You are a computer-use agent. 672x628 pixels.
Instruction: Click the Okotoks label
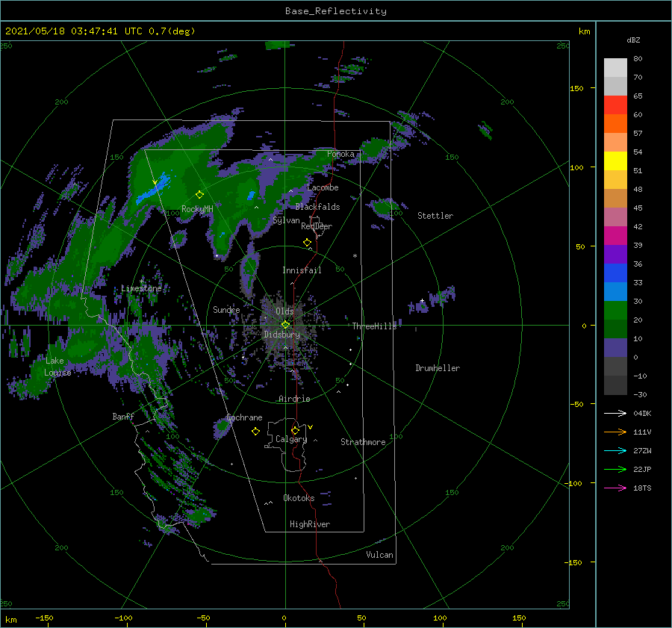point(299,497)
